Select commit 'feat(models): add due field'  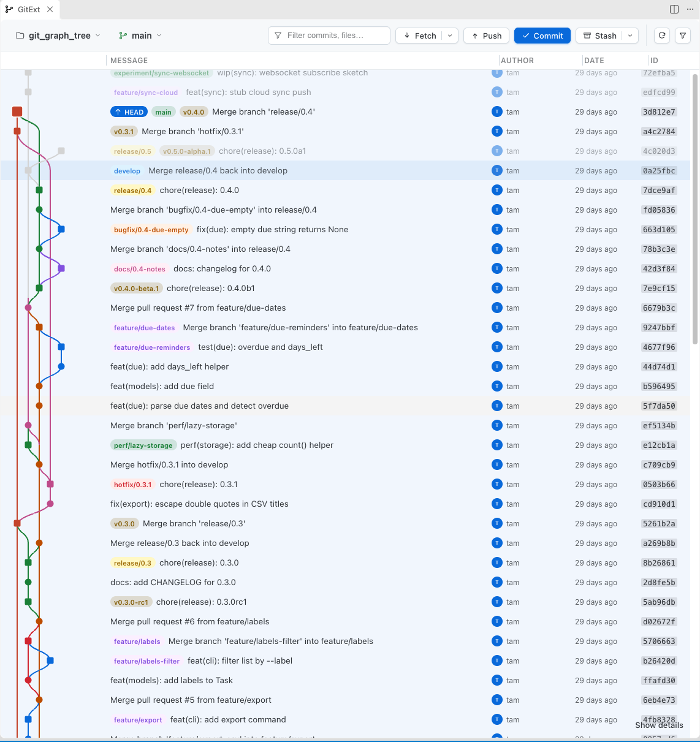tap(162, 387)
